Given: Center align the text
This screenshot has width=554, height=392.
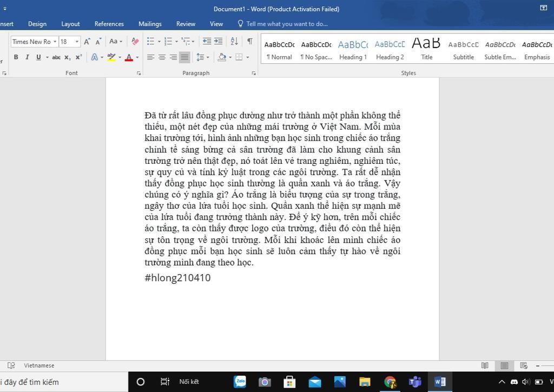Looking at the screenshot, I should (x=162, y=57).
